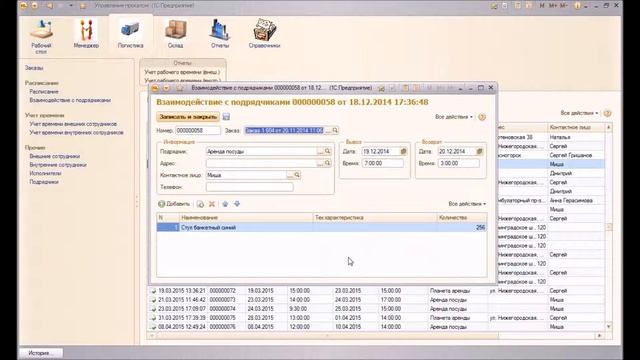Click into the Возврат Время field
The width and height of the screenshot is (640, 360).
click(x=458, y=163)
